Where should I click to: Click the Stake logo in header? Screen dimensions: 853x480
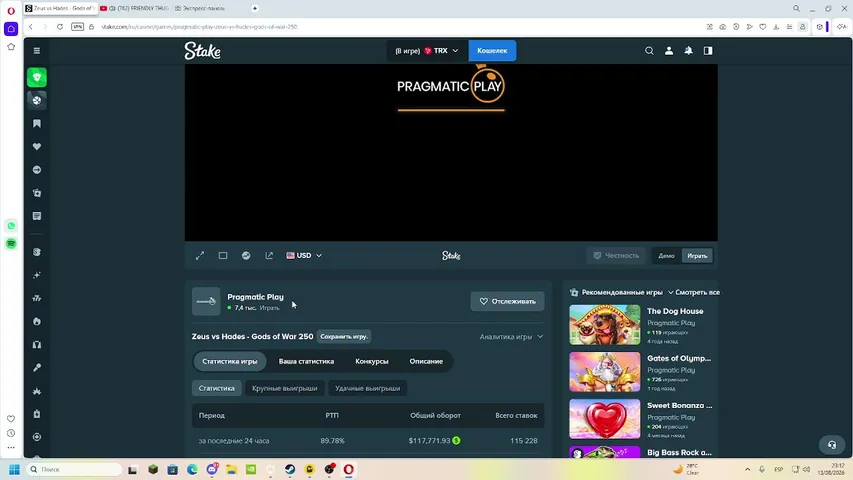pyautogui.click(x=202, y=51)
